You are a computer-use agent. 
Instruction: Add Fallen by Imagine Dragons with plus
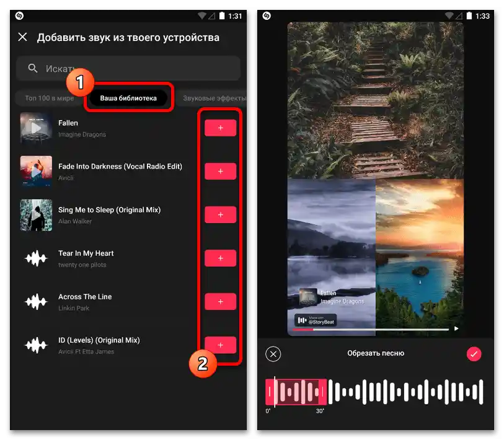[x=221, y=128]
